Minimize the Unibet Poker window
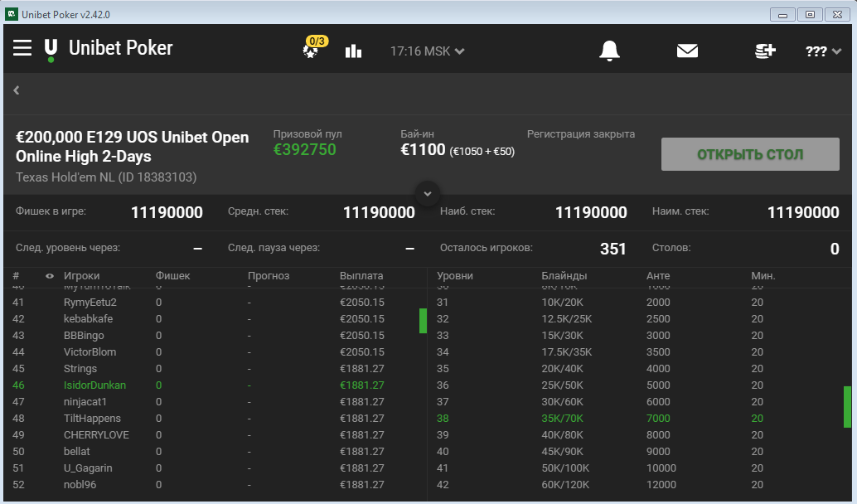This screenshot has width=857, height=504. 782,15
